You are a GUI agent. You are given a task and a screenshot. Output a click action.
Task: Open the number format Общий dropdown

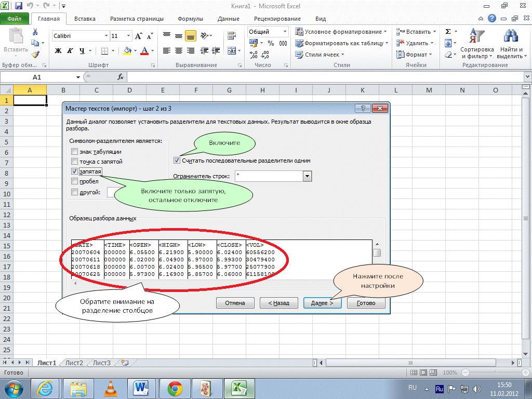[285, 32]
